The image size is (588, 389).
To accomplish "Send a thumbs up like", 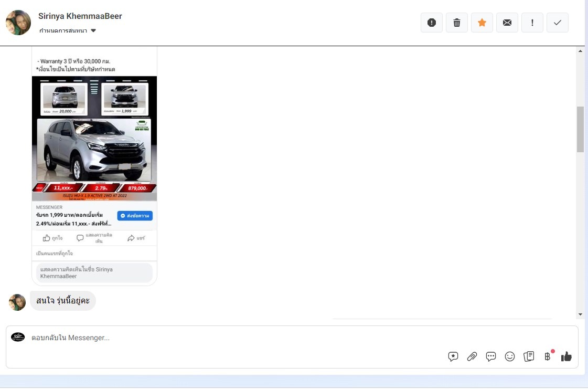I will tap(566, 356).
